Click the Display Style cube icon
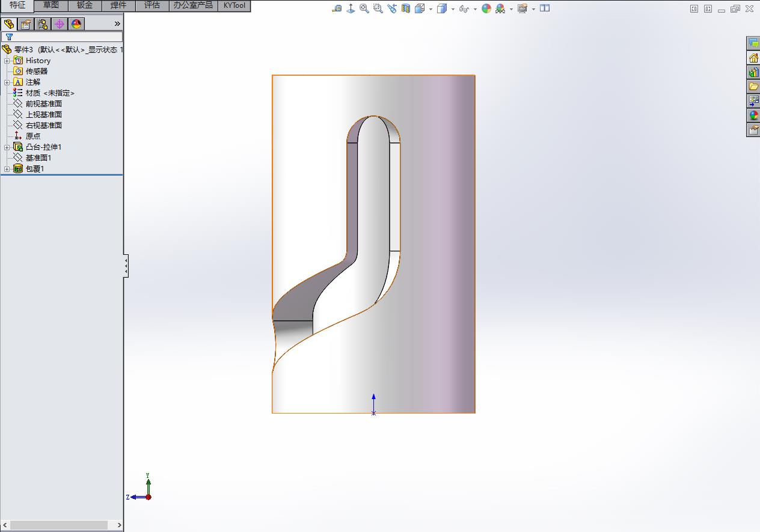The image size is (760, 532). (442, 8)
